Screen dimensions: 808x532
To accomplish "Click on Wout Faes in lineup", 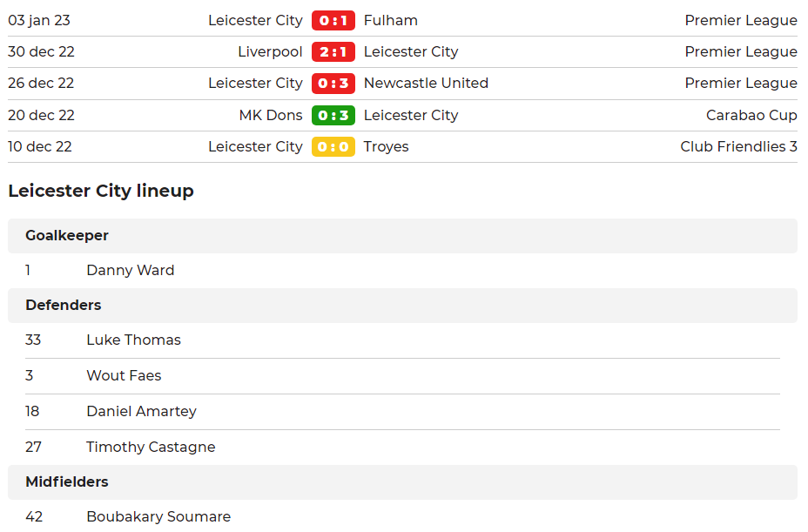I will (124, 375).
